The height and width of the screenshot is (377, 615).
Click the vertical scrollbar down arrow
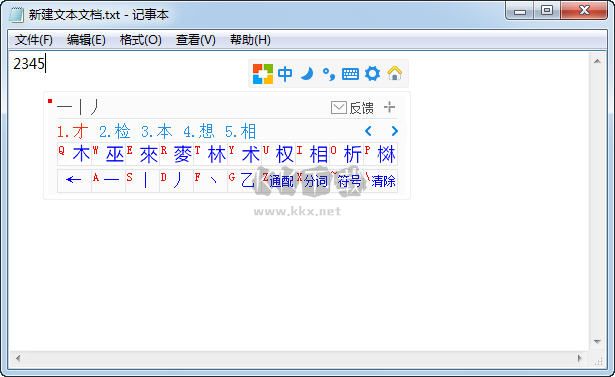click(x=597, y=341)
